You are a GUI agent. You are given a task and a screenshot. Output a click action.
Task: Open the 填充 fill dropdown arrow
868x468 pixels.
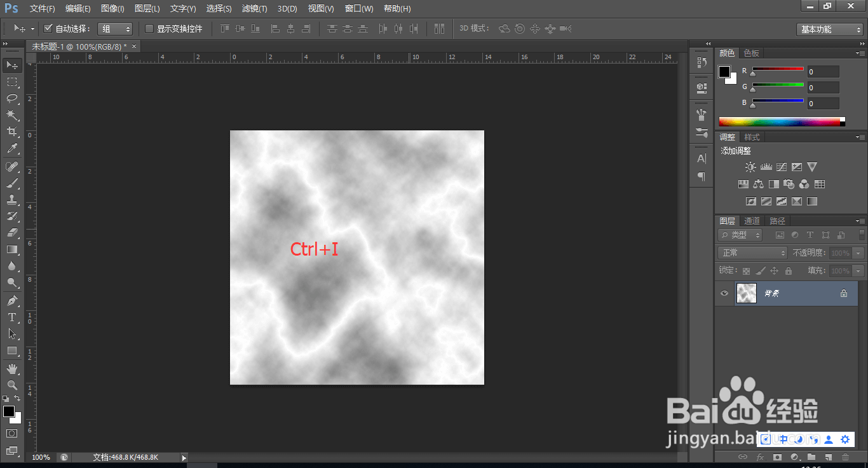point(859,271)
